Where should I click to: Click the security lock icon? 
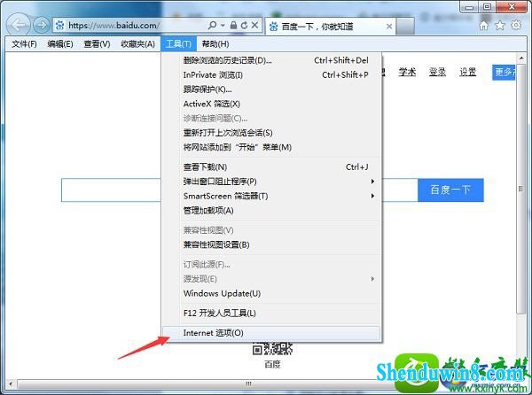coord(233,25)
